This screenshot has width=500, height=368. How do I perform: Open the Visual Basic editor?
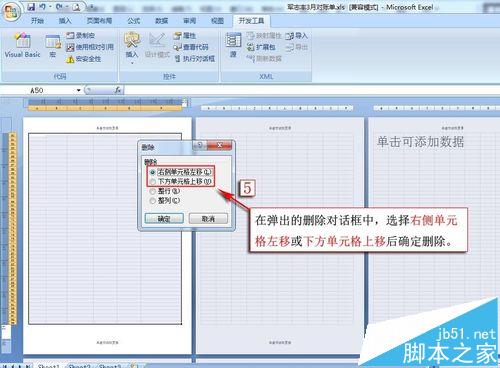tap(22, 46)
